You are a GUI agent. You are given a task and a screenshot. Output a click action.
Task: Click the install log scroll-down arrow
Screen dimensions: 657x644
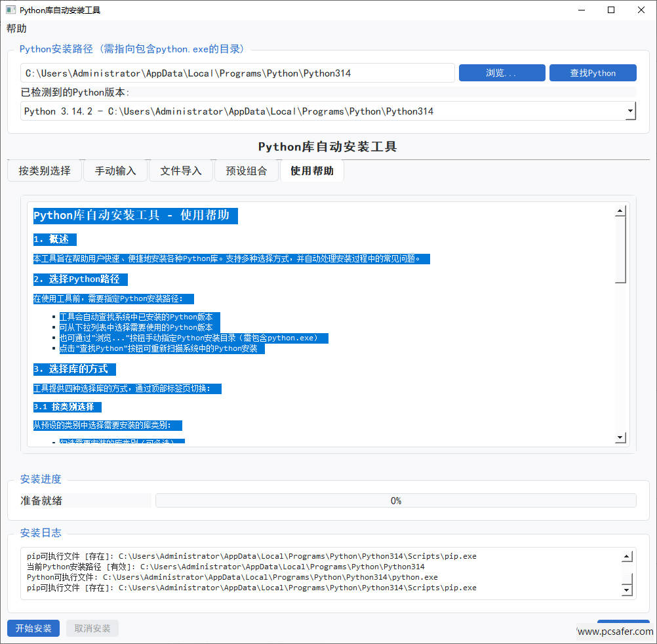[x=627, y=590]
